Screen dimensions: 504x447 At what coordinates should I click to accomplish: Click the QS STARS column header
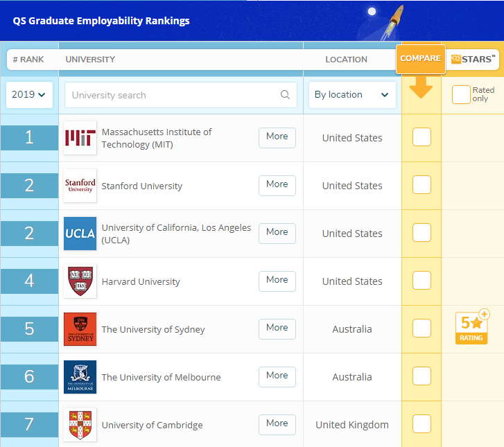click(x=473, y=59)
